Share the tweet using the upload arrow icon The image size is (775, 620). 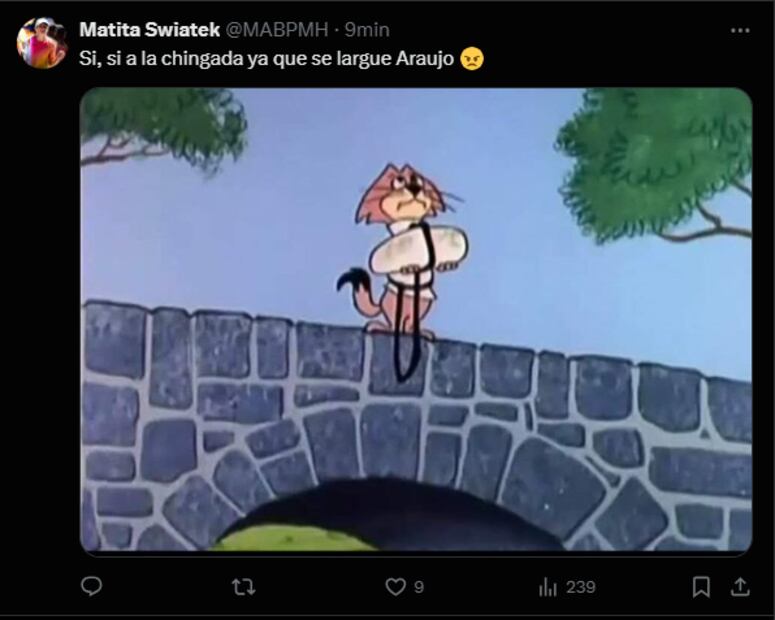click(740, 587)
